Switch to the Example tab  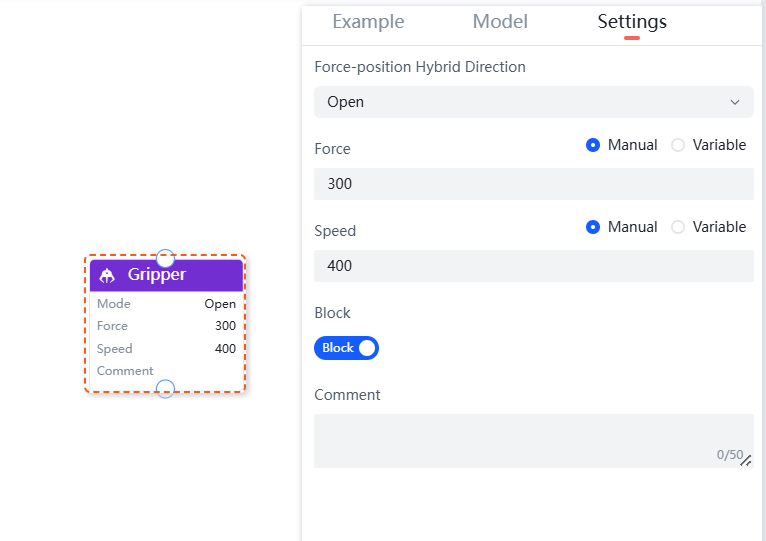coord(368,22)
